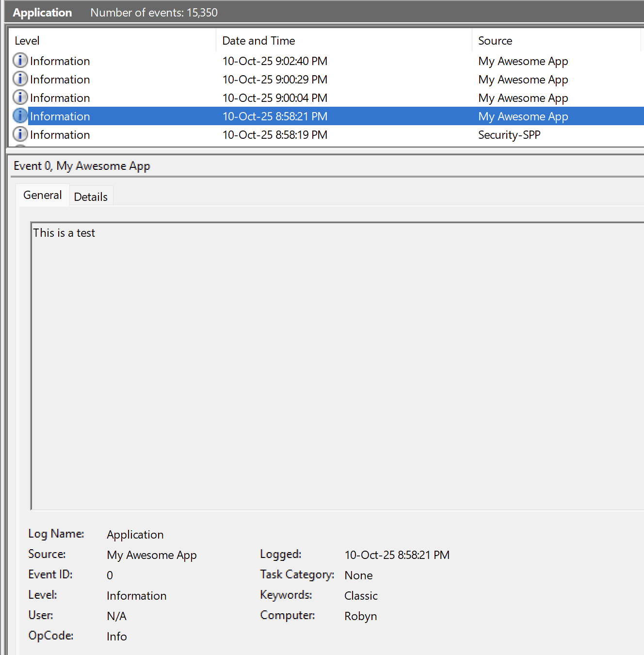Click the info icon of the 9:02:40 PM event
Viewport: 644px width, 655px height.
pyautogui.click(x=20, y=61)
